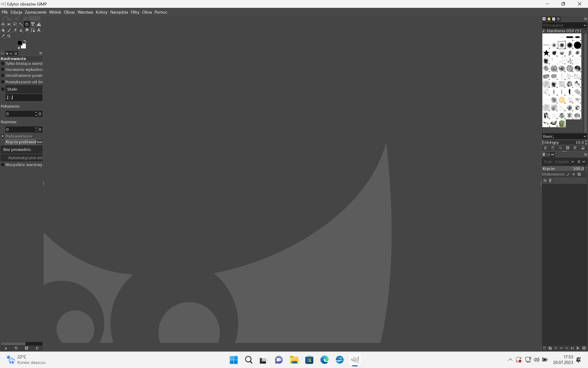The height and width of the screenshot is (368, 588).
Task: Enable the Wszystkie warstwy checkbox
Action: (x=3, y=165)
